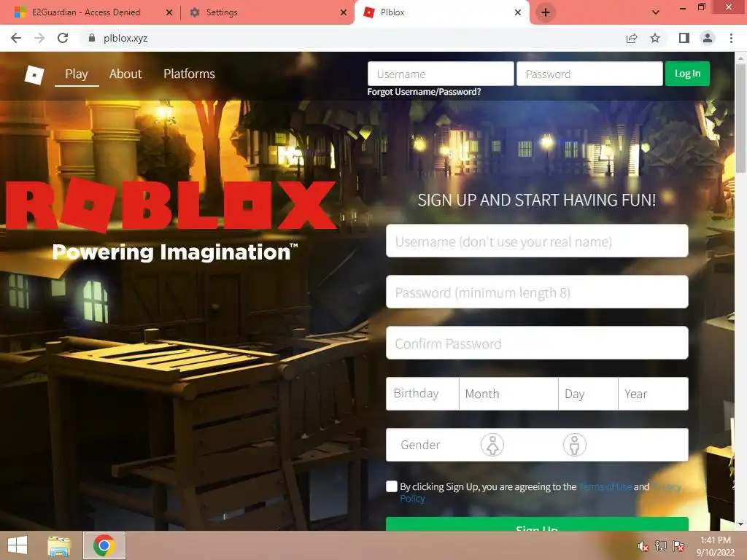This screenshot has width=747, height=560.
Task: Click the scrollbar down arrow
Action: [x=740, y=524]
